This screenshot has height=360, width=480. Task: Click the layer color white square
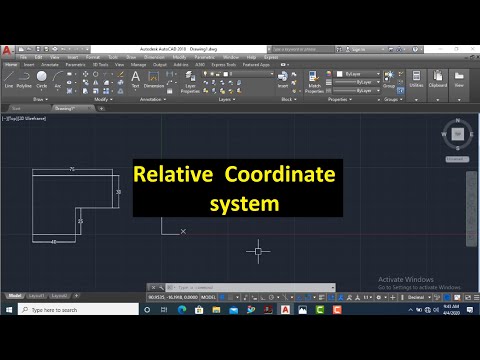click(226, 74)
